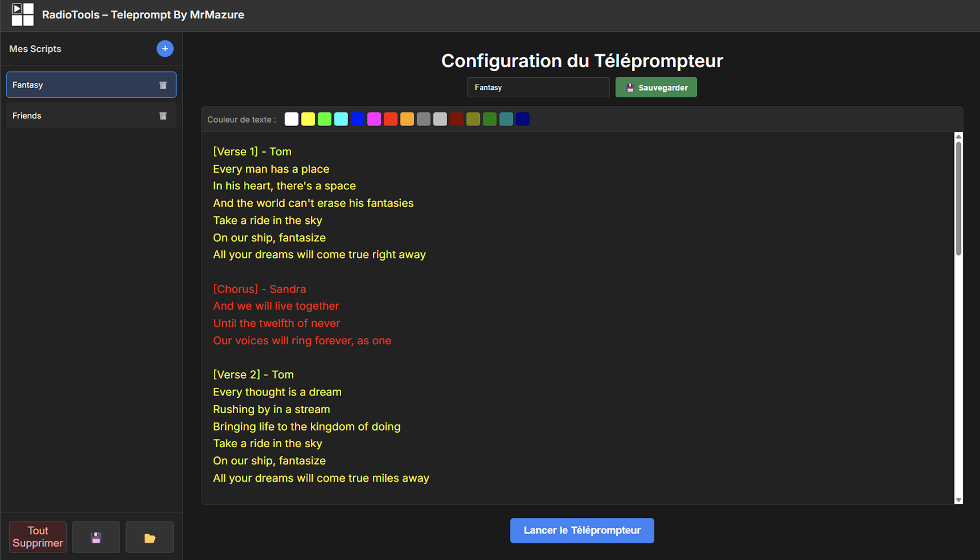Screen dimensions: 980x560
Task: Pick the teal color swatch
Action: [x=506, y=119]
